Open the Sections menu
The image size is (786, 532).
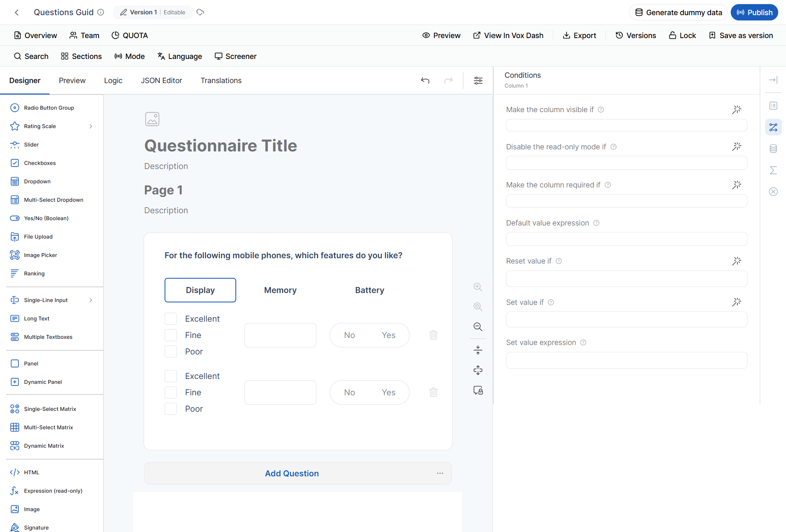coord(81,56)
